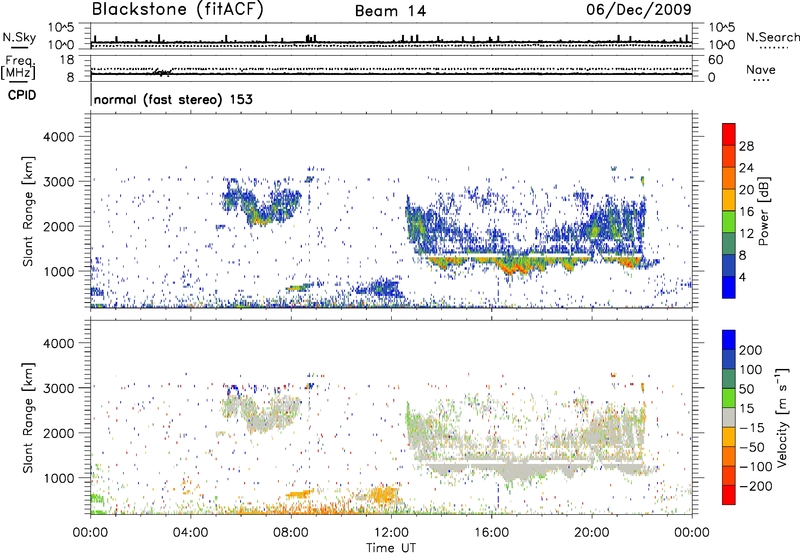Click the "12:00" time axis label
800x554 pixels.
point(391,533)
